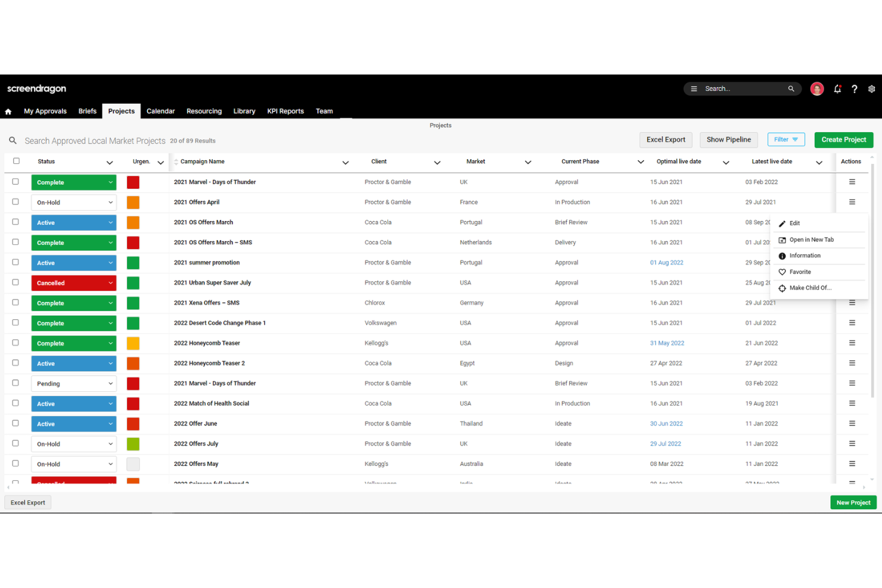Click the 01 Aug 2022 optimal live date link
This screenshot has width=882, height=588.
point(667,262)
